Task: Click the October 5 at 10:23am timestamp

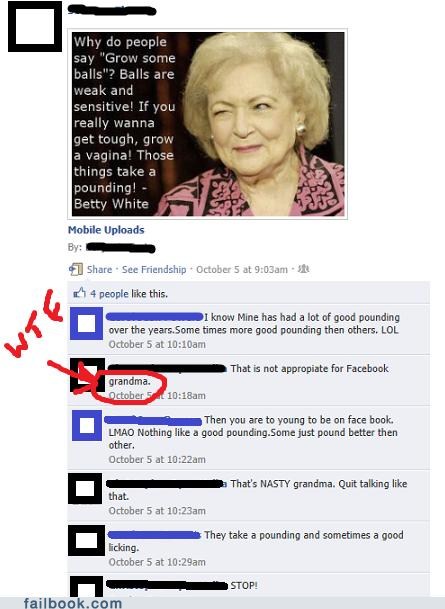Action: [157, 511]
